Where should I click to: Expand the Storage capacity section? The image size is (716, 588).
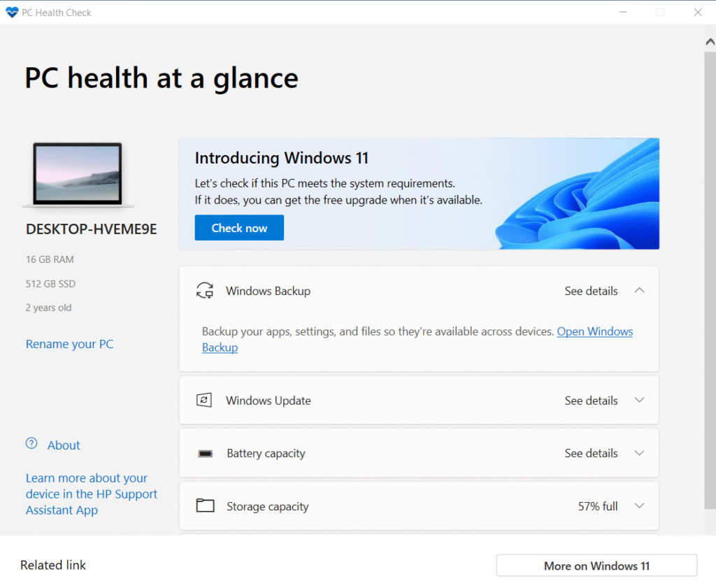point(638,505)
